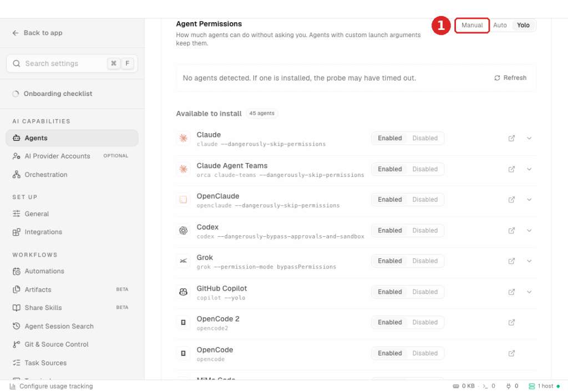The image size is (568, 392).
Task: Set agent permissions to Manual
Action: click(x=472, y=26)
